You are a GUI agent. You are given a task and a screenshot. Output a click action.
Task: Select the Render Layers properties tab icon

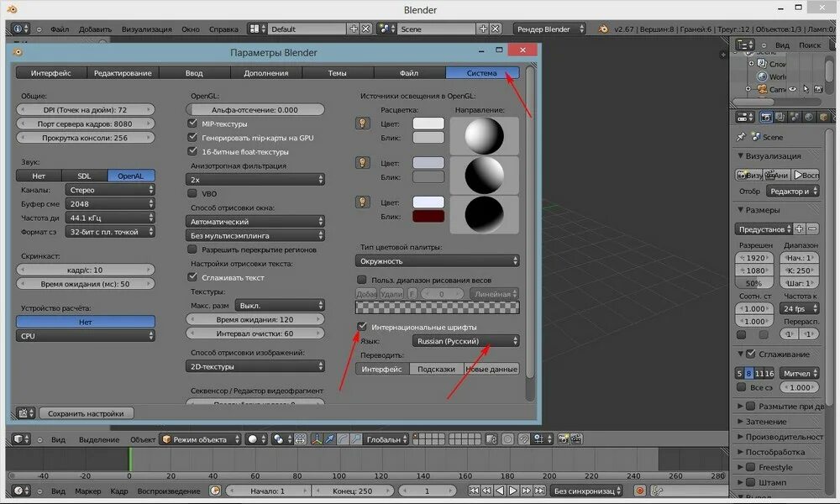click(x=780, y=118)
